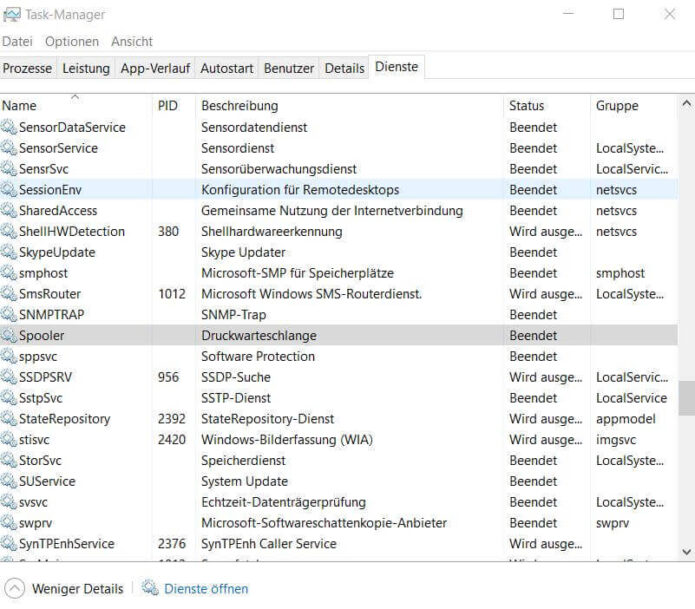Click the gear icon beside Dienste öffnen
The image size is (695, 609).
(150, 589)
